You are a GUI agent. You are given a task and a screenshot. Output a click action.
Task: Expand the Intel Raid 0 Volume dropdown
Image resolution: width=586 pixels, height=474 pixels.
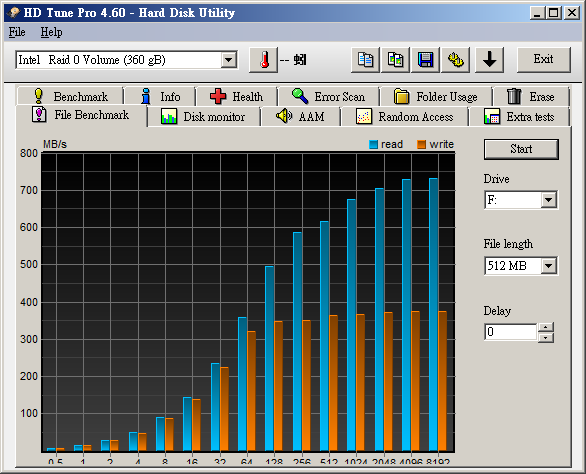point(229,60)
